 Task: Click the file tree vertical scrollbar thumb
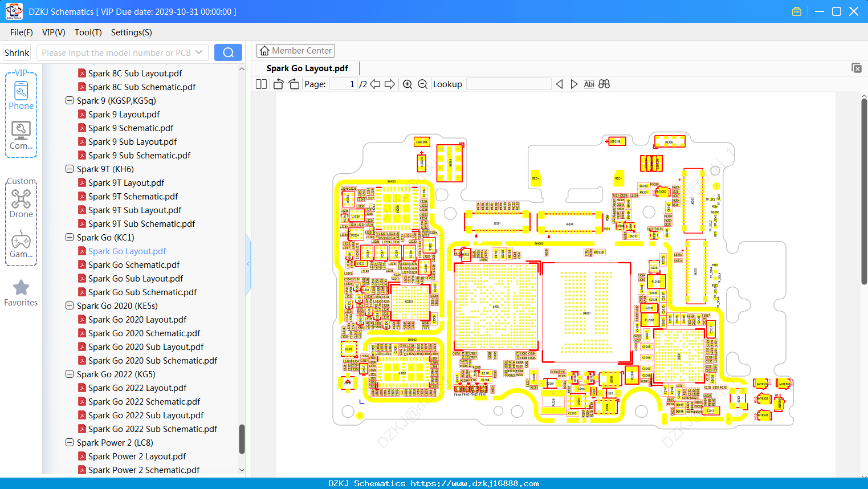(x=242, y=439)
